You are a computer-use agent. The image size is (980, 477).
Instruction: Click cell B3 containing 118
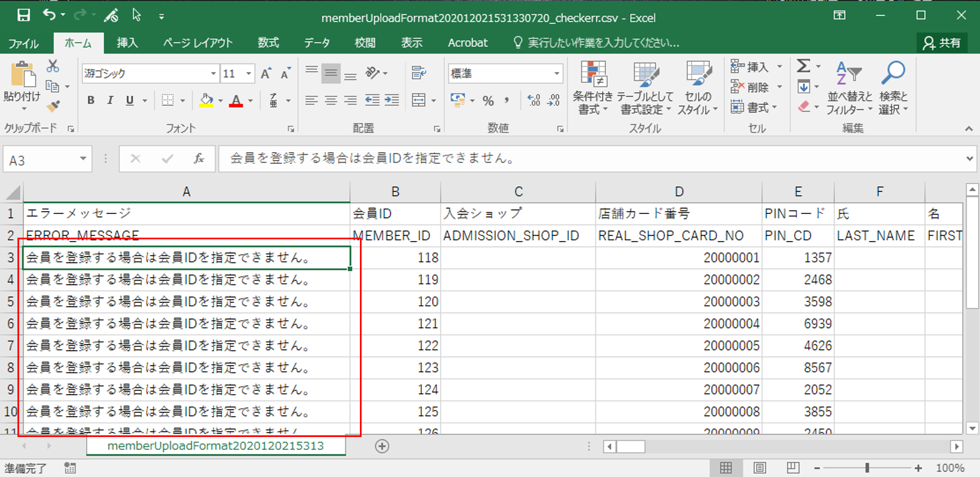(x=395, y=258)
